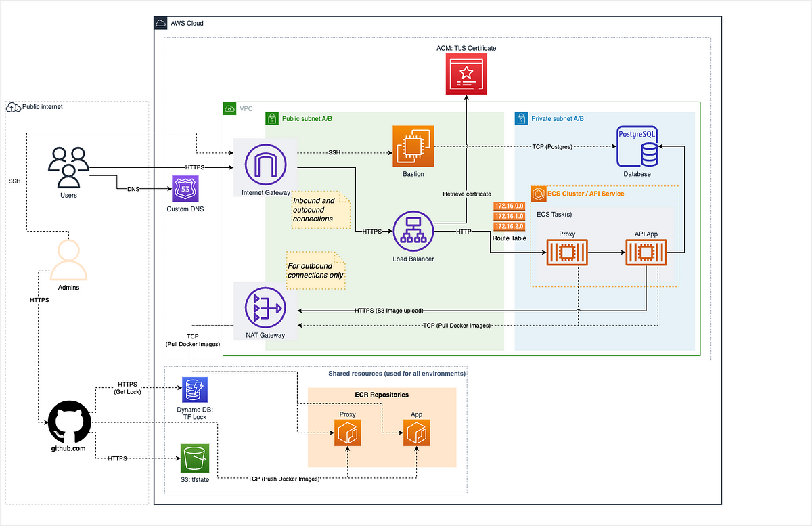Click the Route Table icon
Image resolution: width=812 pixels, height=526 pixels.
point(510,215)
